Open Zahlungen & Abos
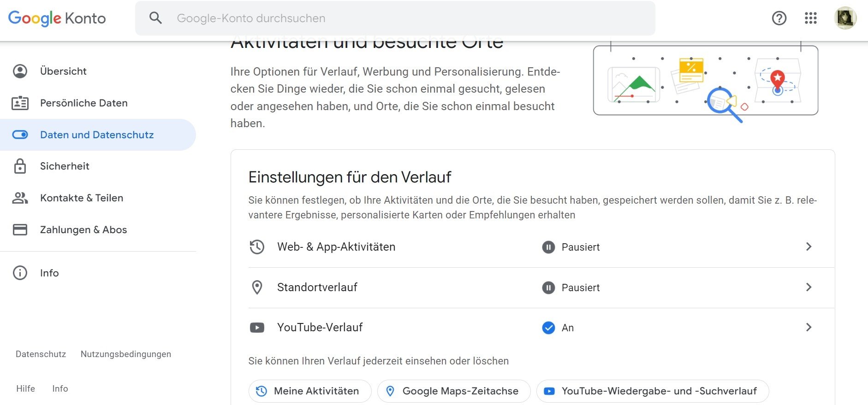 pos(98,229)
